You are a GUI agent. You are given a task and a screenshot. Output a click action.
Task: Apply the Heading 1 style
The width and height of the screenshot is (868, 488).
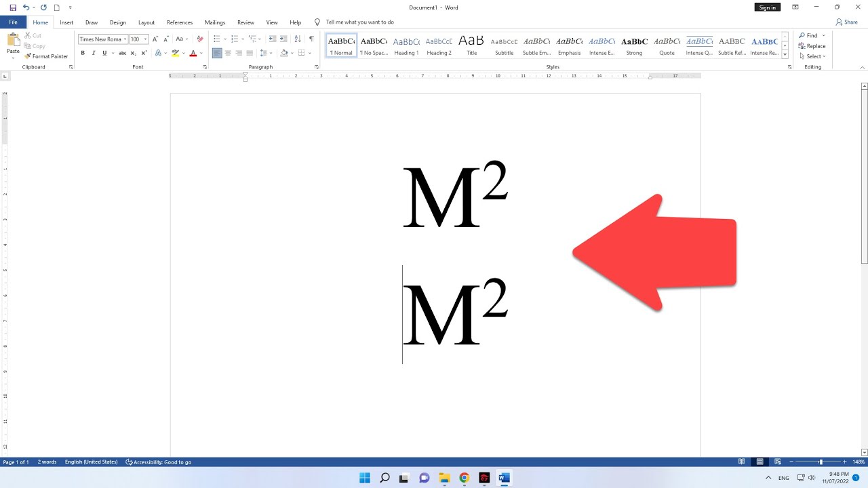(406, 45)
